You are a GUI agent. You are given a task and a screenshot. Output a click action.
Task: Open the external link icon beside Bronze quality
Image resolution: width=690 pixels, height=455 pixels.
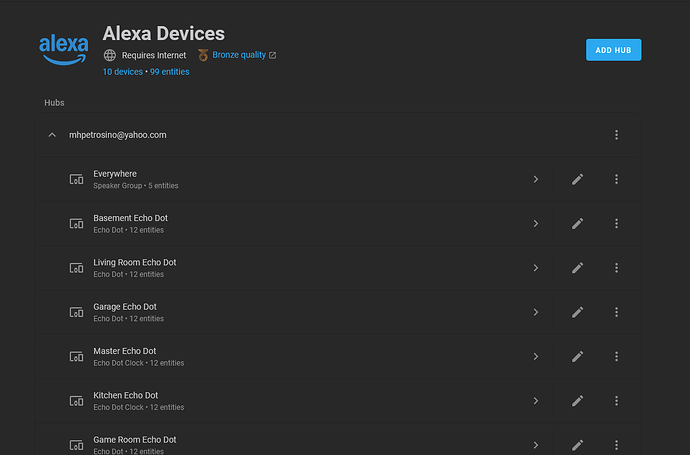[x=272, y=55]
